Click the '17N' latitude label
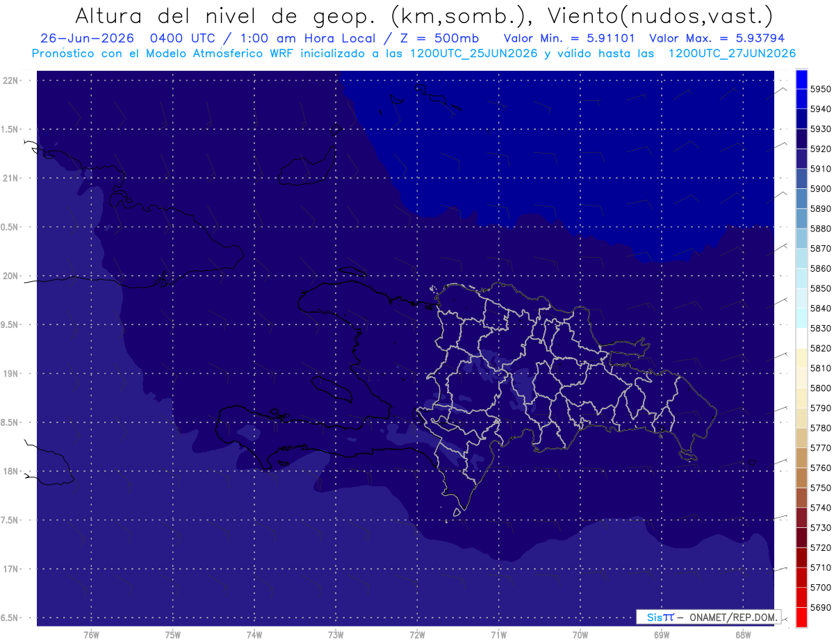834x644 pixels. click(10, 569)
